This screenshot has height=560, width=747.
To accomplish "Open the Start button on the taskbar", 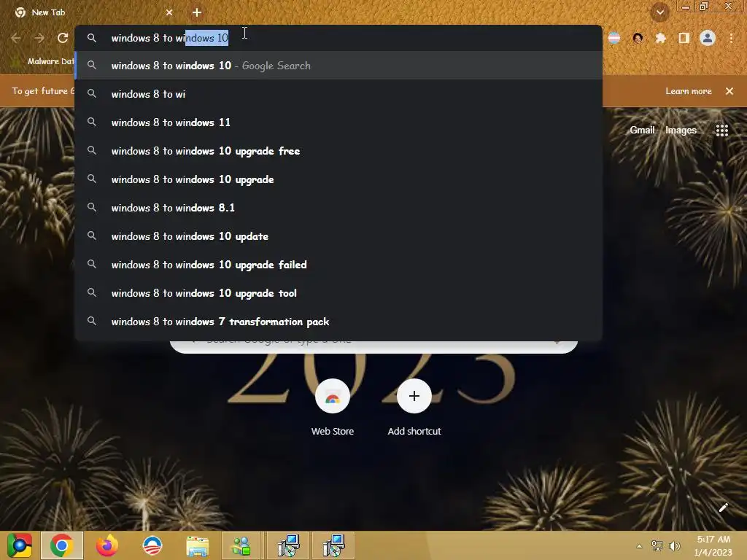I will (x=20, y=545).
